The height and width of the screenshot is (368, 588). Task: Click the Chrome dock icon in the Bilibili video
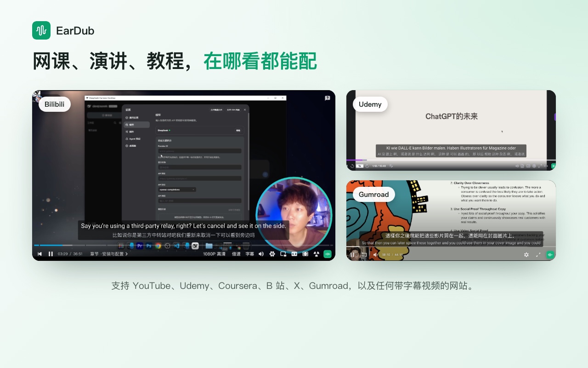[158, 246]
